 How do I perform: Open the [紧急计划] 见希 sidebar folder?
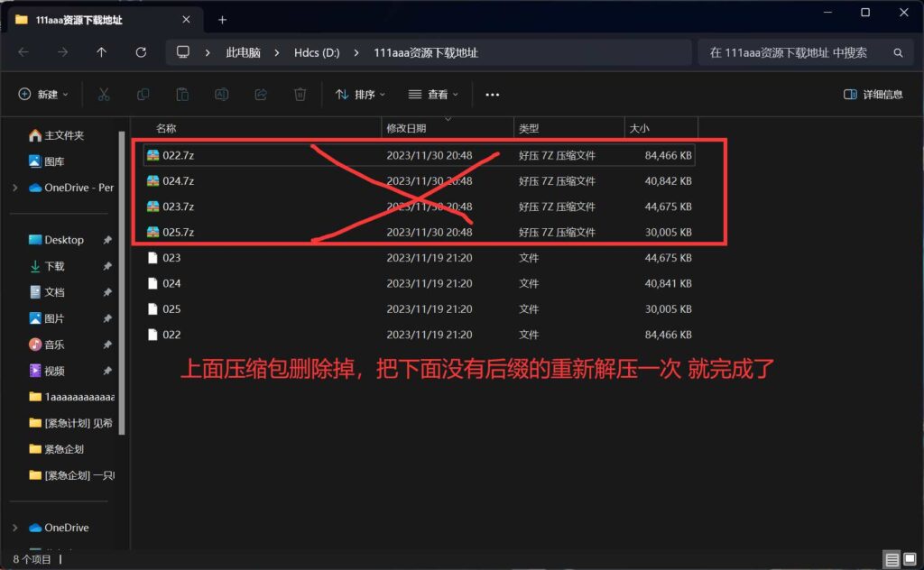coord(70,423)
